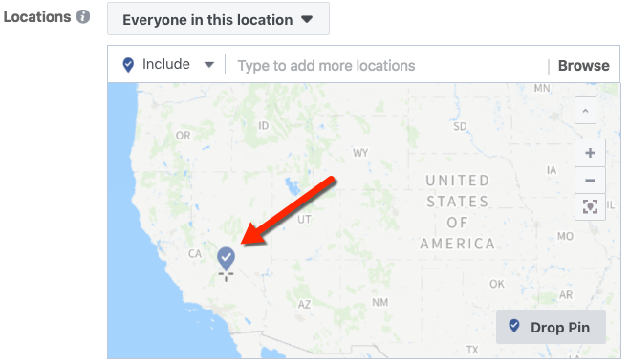Click the fit-to-pins focus icon
The image size is (629, 364).
point(590,207)
